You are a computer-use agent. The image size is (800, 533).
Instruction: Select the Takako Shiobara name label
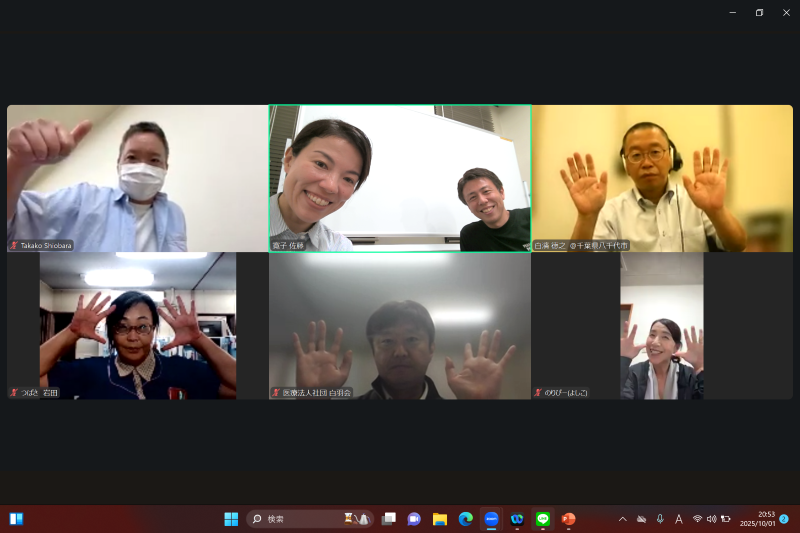[x=46, y=245]
